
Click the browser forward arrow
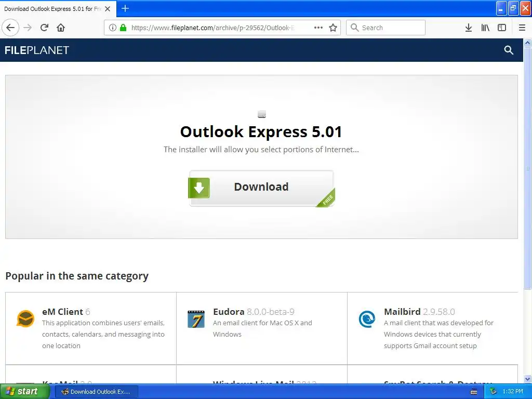click(x=28, y=28)
